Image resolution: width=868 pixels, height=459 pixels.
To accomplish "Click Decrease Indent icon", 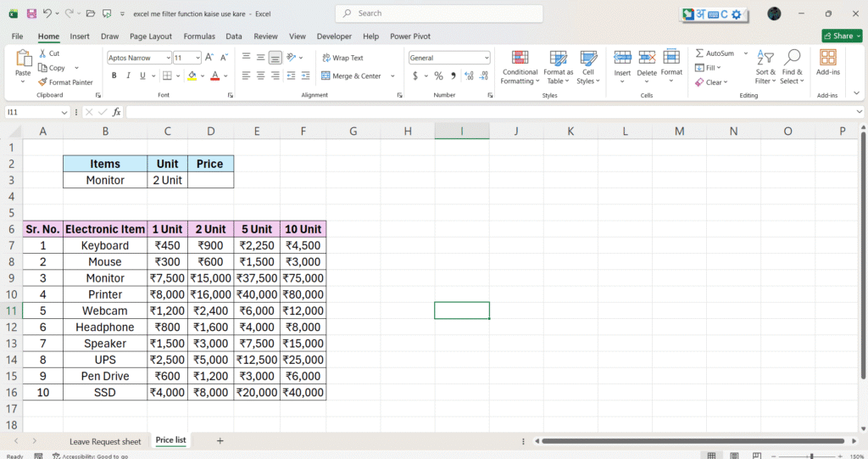I will coord(292,76).
